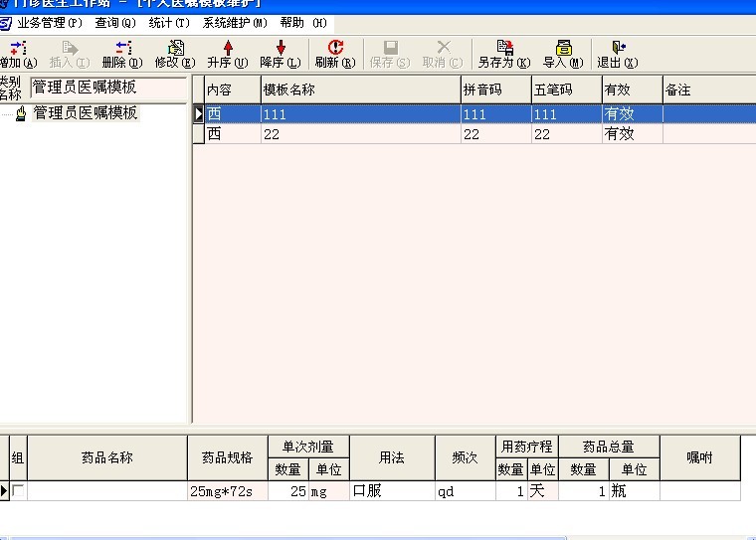Image resolution: width=756 pixels, height=540 pixels.
Task: Click the empty 嘱咐 cell in drug row
Action: [x=700, y=491]
